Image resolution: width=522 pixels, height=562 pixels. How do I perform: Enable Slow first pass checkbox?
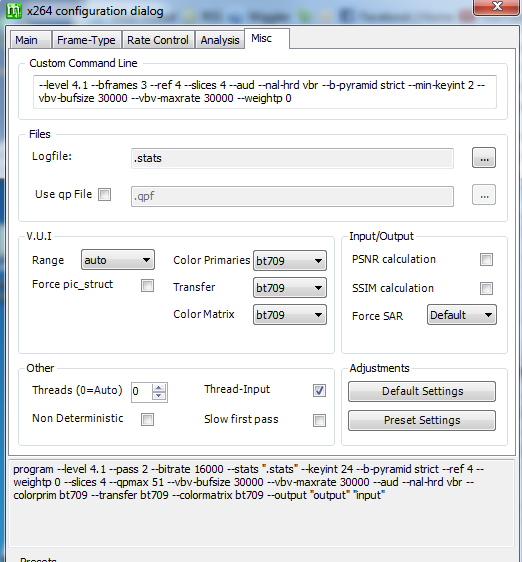(319, 420)
